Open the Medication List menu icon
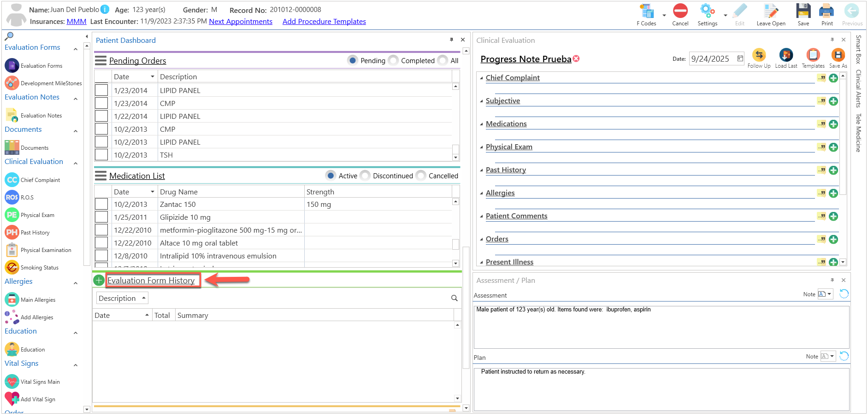868x416 pixels. coord(100,176)
